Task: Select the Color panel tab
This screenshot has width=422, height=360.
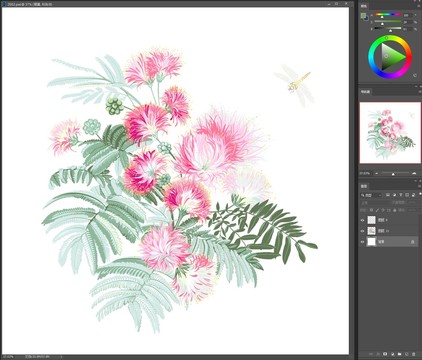Action: [x=364, y=6]
